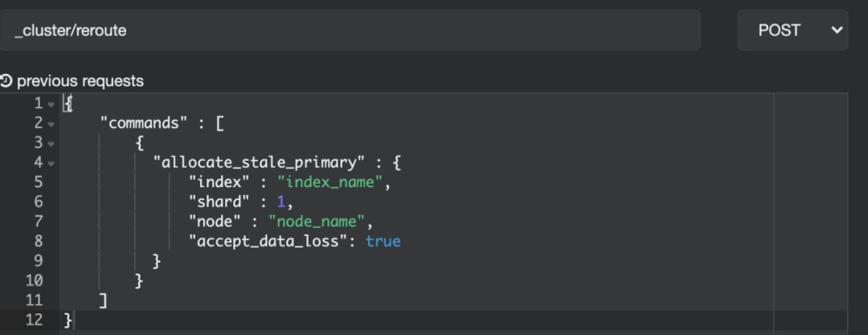Click the true value of accept_data_loss

(x=383, y=241)
